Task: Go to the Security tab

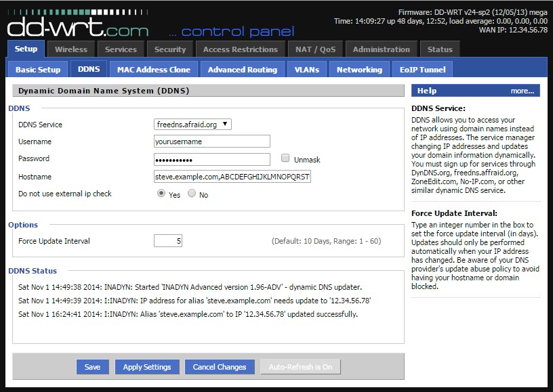Action: 170,49
